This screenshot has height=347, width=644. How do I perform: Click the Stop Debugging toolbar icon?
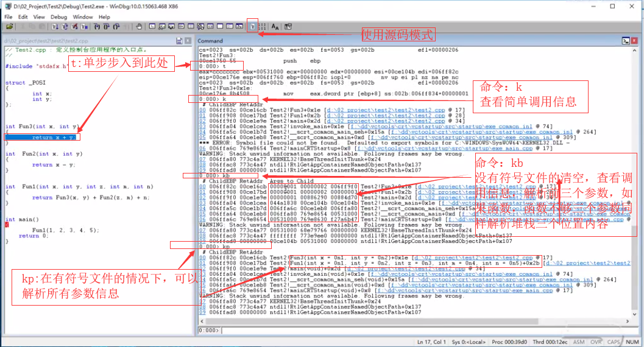(74, 27)
